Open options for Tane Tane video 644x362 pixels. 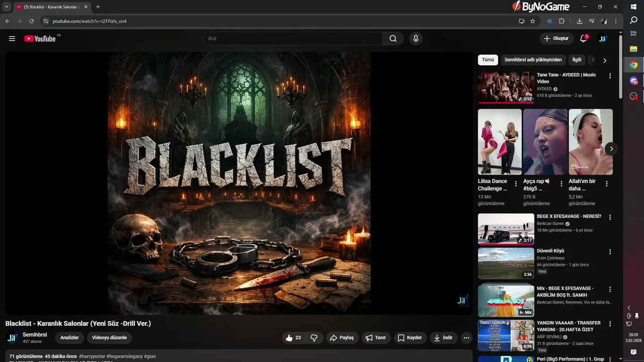pyautogui.click(x=610, y=76)
